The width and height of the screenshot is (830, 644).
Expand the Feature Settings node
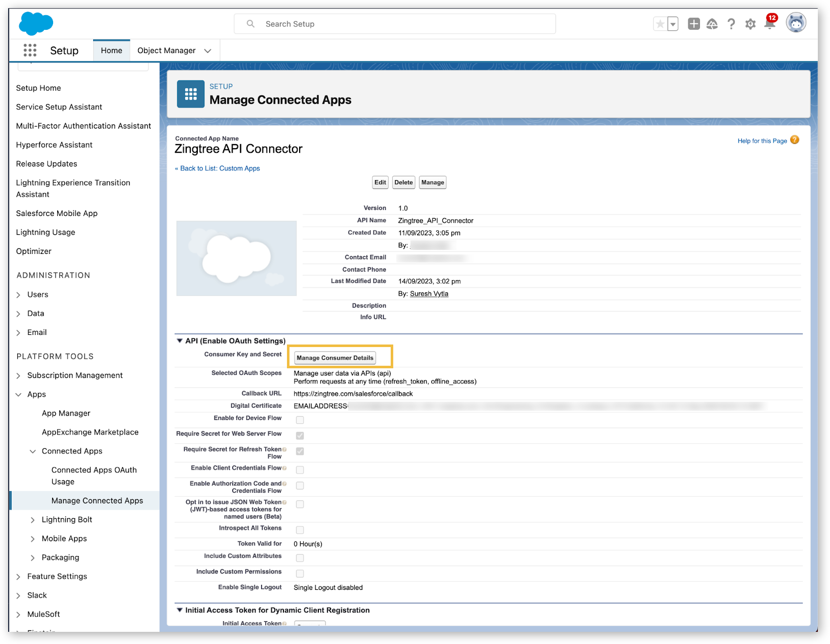19,577
